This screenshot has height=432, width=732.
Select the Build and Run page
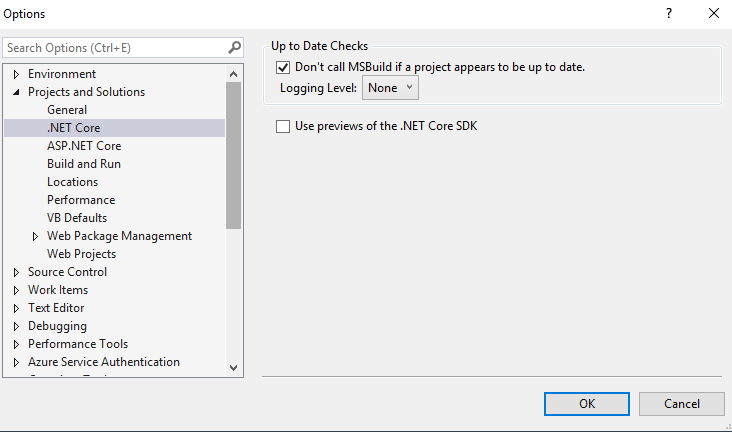point(84,164)
